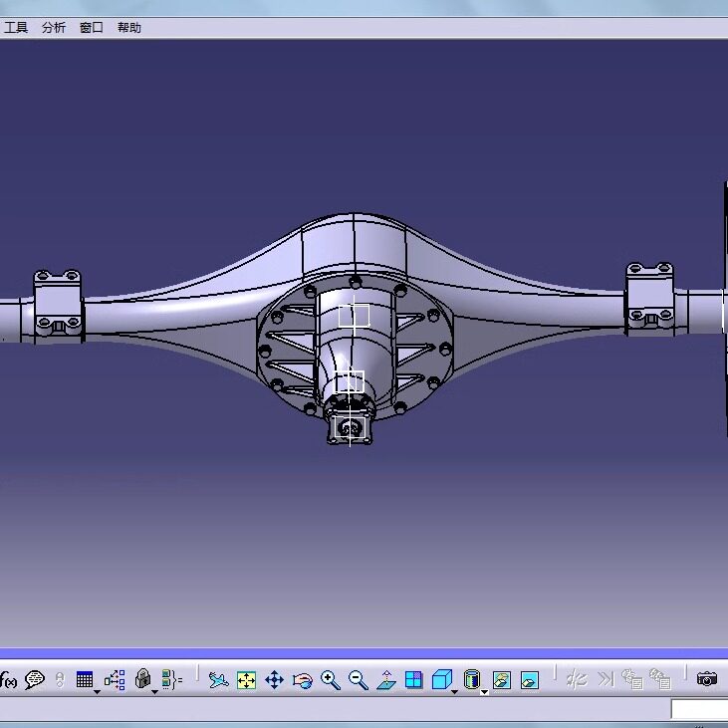The image size is (728, 728).
Task: Select the Pan four-arrow tool
Action: (275, 680)
